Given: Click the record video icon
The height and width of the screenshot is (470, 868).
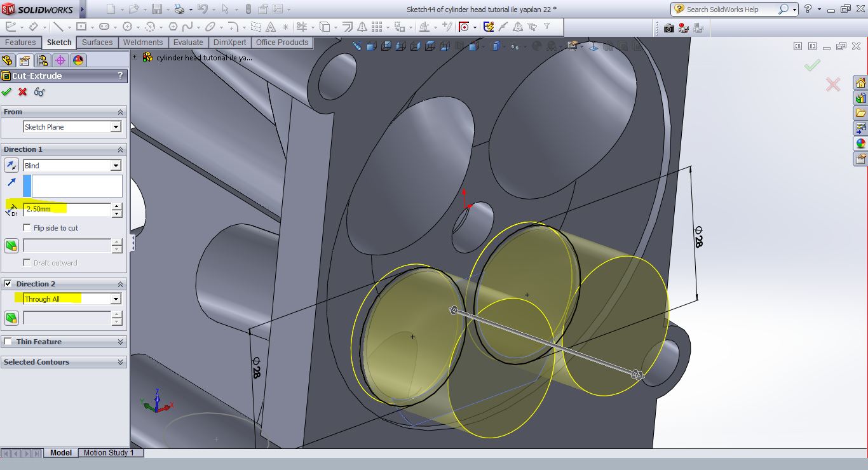Looking at the screenshot, I should [684, 28].
